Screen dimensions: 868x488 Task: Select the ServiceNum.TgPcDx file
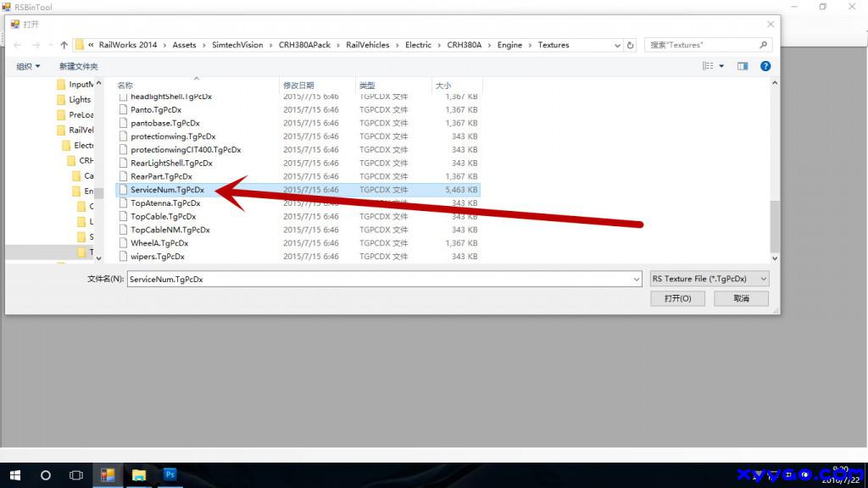(x=167, y=190)
